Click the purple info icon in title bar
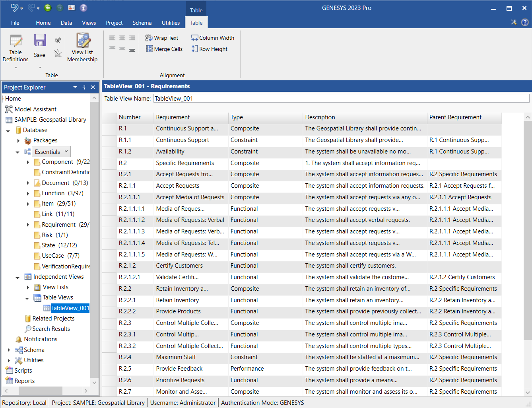This screenshot has height=408, width=532. coord(83,8)
